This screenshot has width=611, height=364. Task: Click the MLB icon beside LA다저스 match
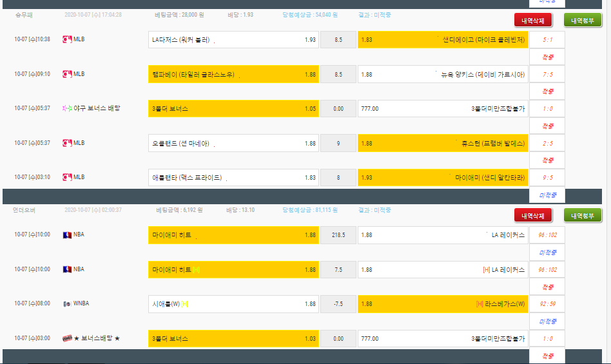[66, 39]
